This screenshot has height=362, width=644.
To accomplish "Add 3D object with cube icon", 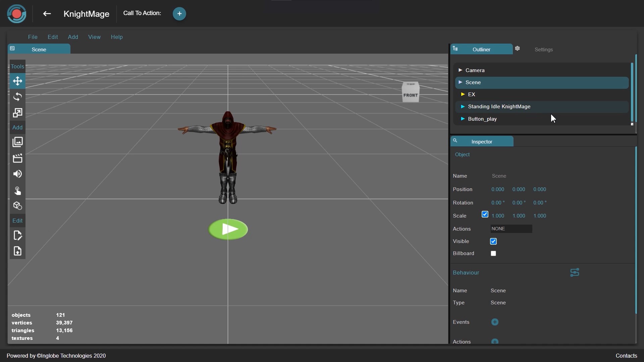I will click(x=17, y=206).
